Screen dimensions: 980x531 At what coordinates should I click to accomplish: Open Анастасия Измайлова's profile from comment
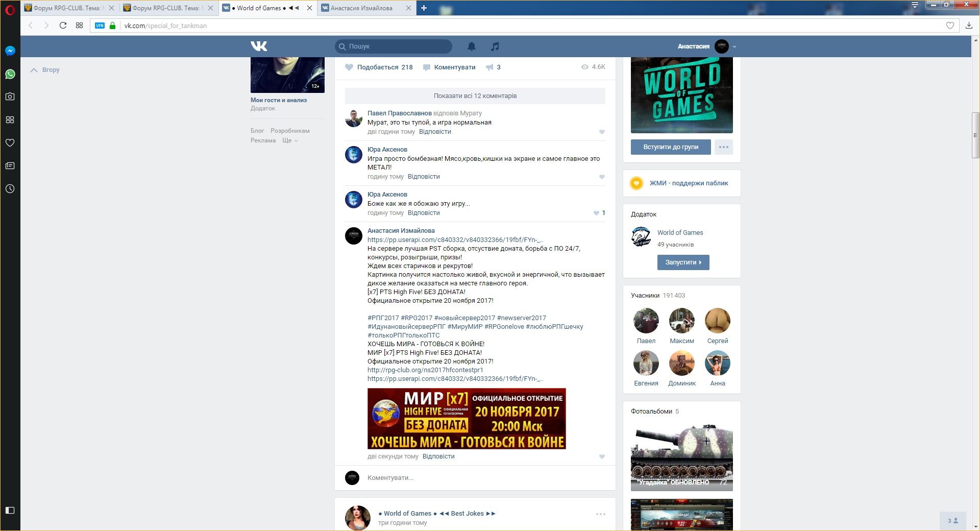coord(401,231)
